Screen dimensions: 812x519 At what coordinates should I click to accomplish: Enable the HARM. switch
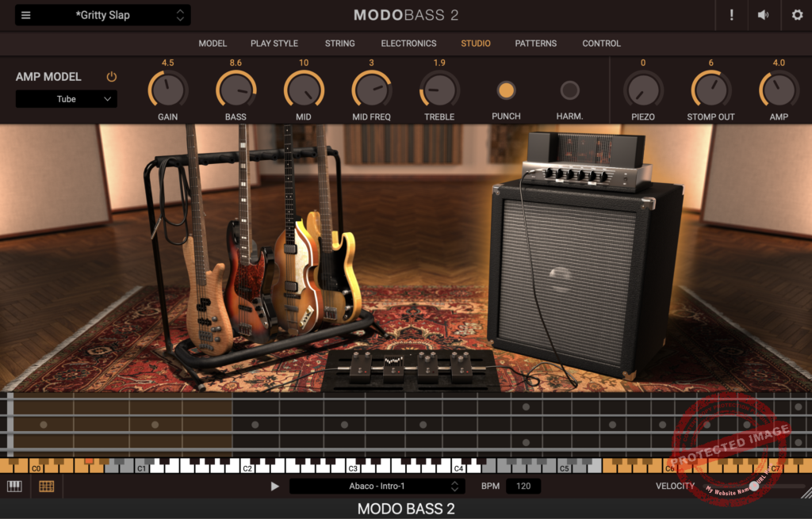click(x=569, y=90)
